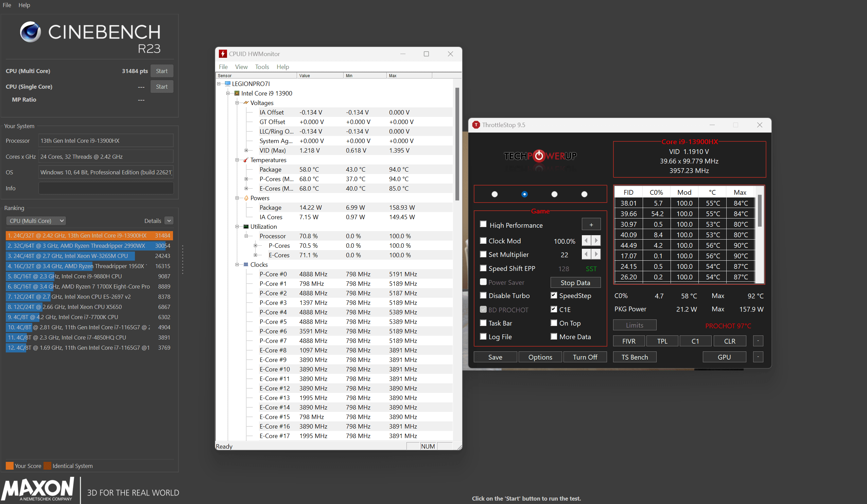Image resolution: width=867 pixels, height=504 pixels.
Task: Click the LEGIONPRO7I computer icon
Action: click(227, 84)
